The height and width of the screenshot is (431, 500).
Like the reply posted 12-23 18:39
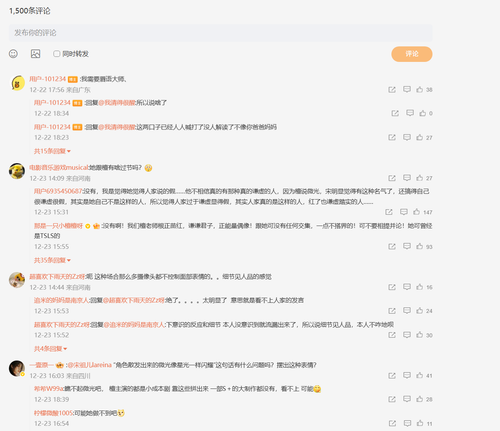(x=419, y=399)
